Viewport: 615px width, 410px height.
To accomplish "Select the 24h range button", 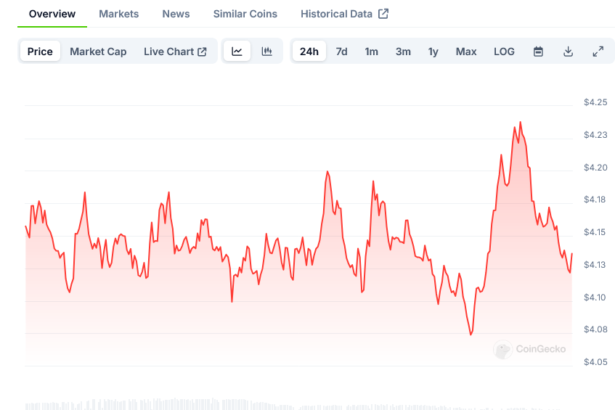I will tap(309, 51).
